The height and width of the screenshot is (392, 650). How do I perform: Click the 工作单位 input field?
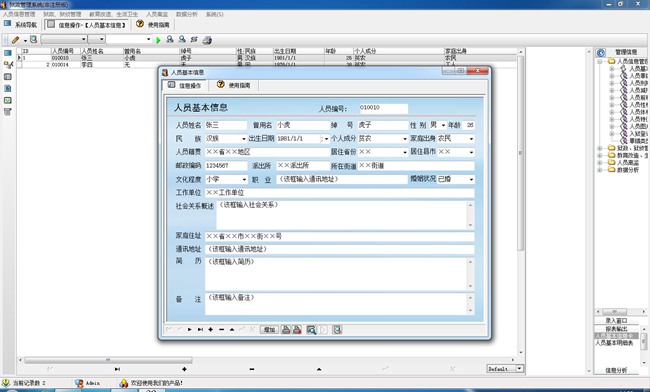[340, 193]
